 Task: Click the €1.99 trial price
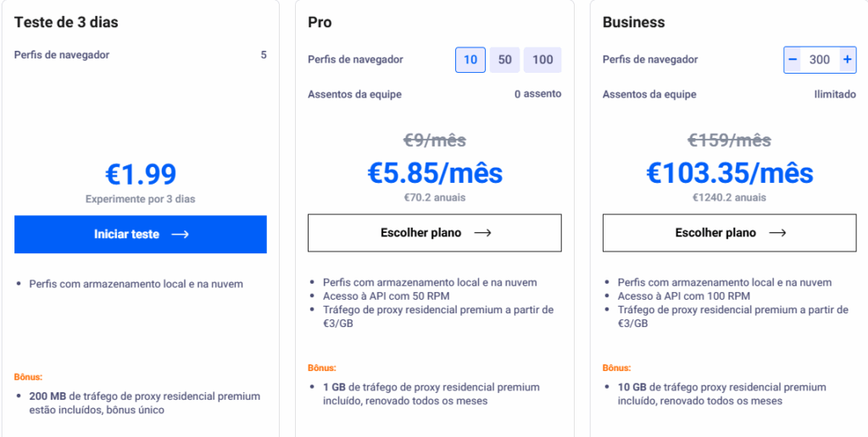point(141,174)
